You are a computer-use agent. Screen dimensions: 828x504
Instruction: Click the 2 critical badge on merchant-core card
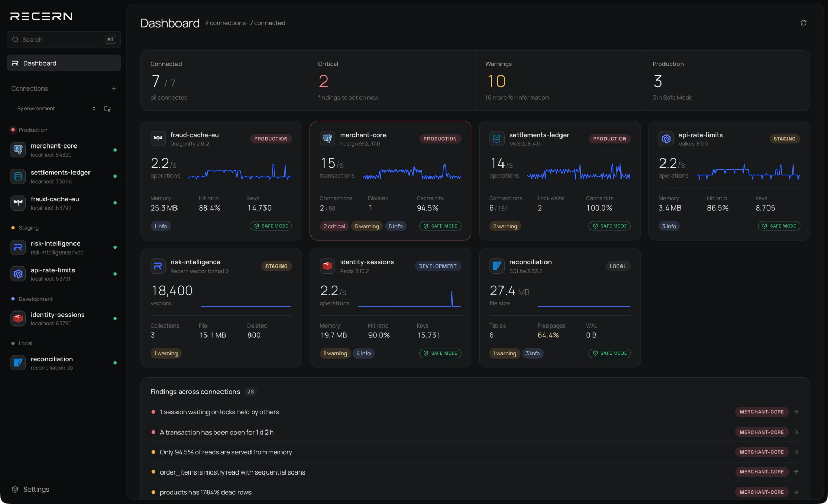tap(334, 226)
